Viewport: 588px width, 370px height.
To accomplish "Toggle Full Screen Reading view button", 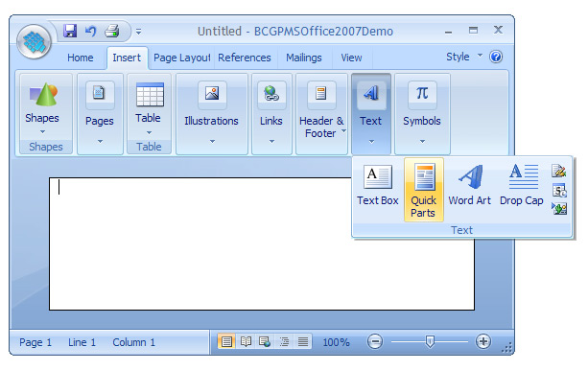I will tap(246, 341).
